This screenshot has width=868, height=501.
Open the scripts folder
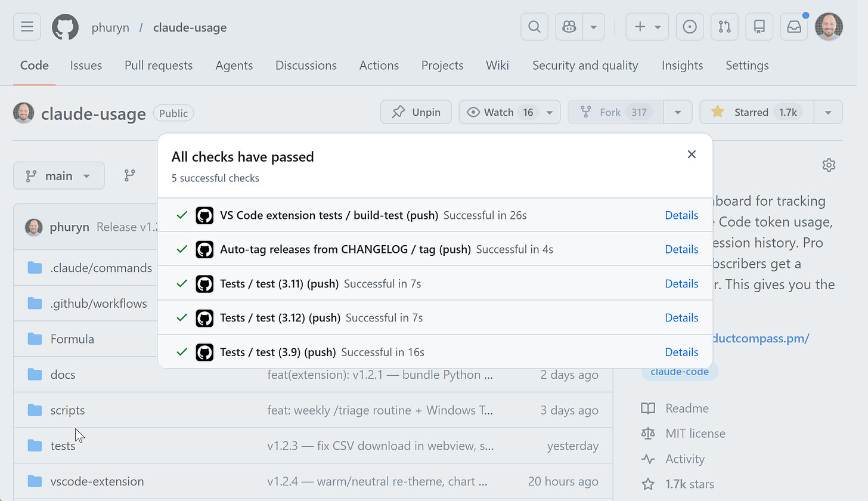click(67, 410)
